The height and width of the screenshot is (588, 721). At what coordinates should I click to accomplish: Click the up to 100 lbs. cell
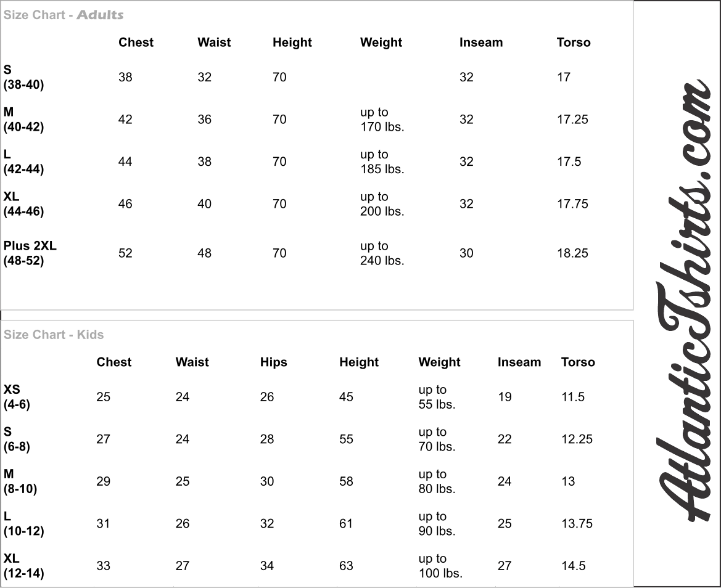(x=440, y=566)
